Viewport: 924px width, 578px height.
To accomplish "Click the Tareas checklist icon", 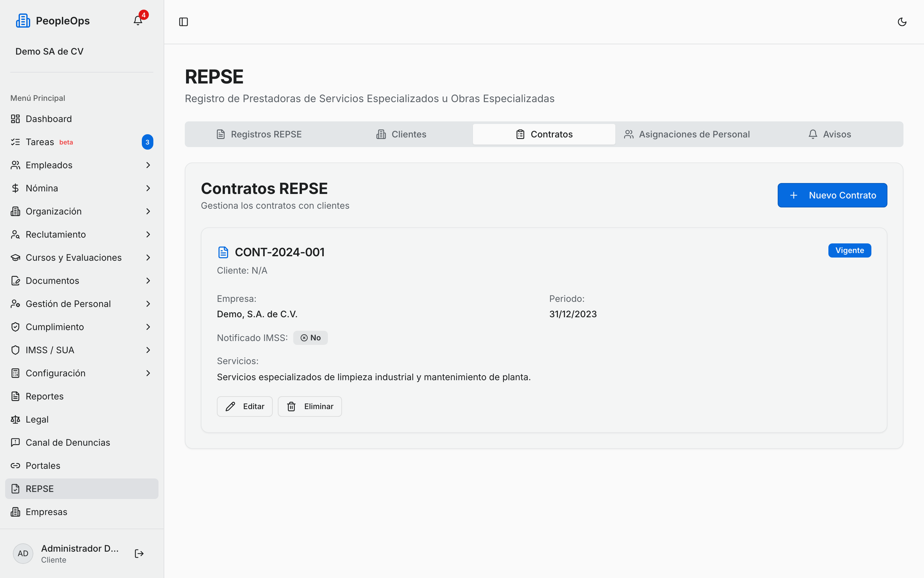I will [15, 142].
